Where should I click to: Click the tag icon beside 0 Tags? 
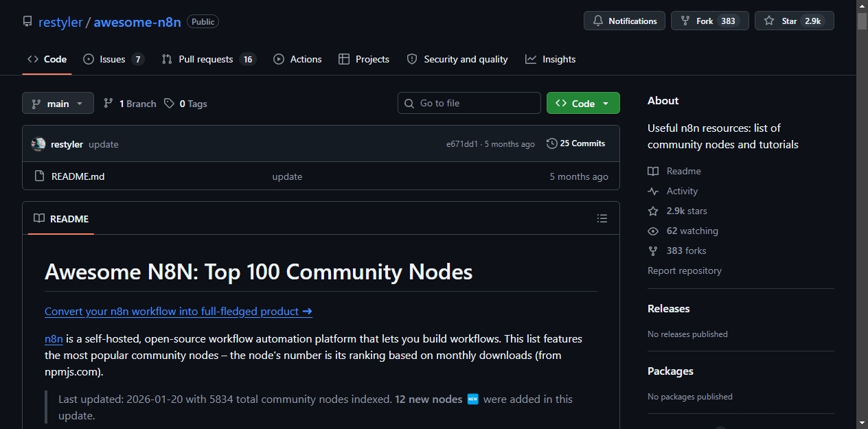point(169,104)
